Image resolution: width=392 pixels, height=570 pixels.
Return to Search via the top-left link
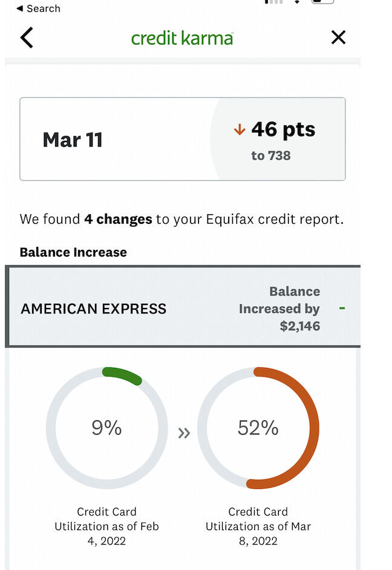pyautogui.click(x=38, y=8)
